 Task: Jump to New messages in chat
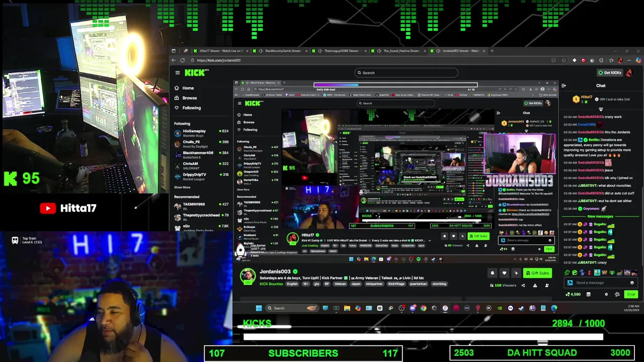pos(600,217)
